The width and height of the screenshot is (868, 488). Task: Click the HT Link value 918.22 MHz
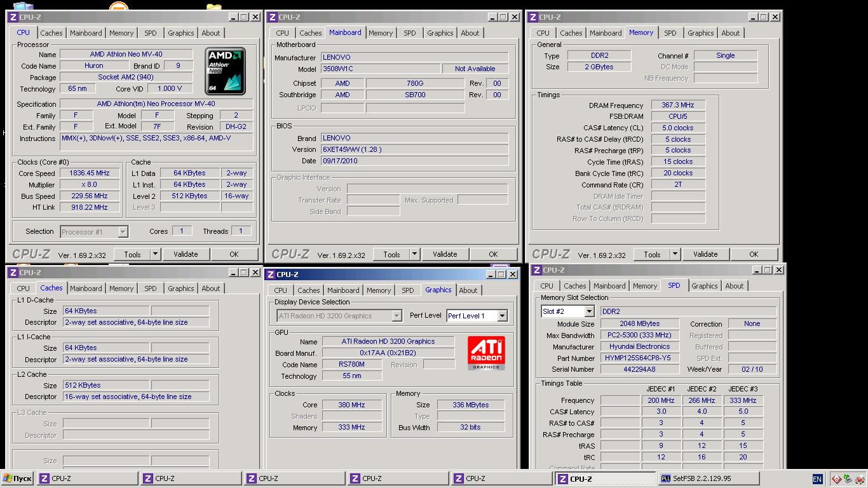click(91, 207)
